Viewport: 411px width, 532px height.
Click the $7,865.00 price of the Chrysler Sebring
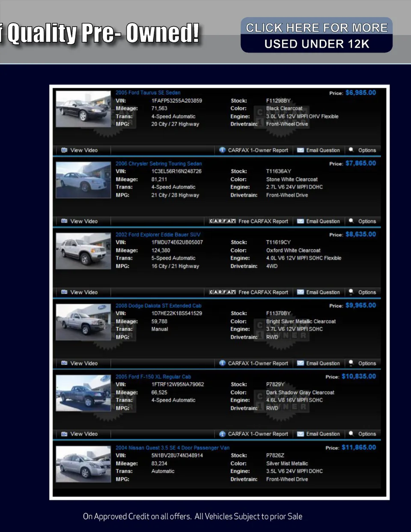click(x=360, y=163)
